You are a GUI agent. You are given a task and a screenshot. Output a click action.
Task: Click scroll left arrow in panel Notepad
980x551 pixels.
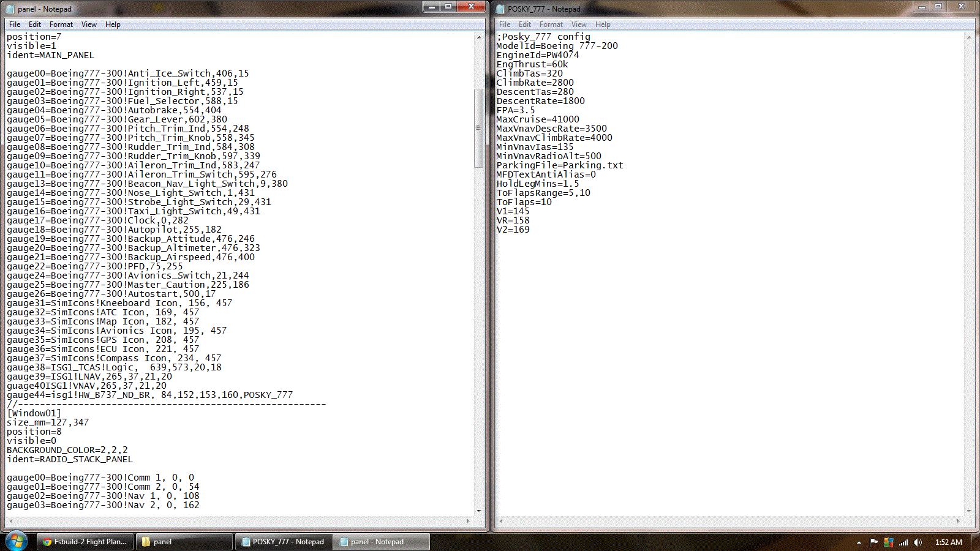pos(10,521)
